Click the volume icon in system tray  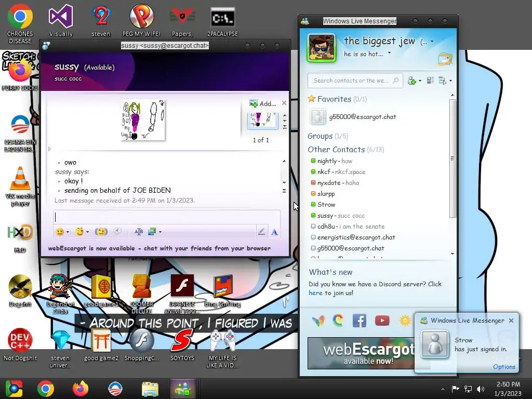pos(481,389)
